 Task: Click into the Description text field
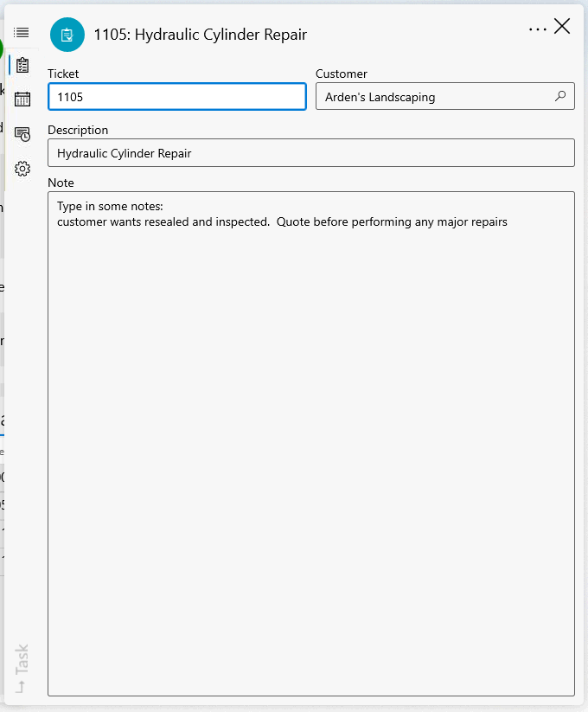(x=310, y=153)
